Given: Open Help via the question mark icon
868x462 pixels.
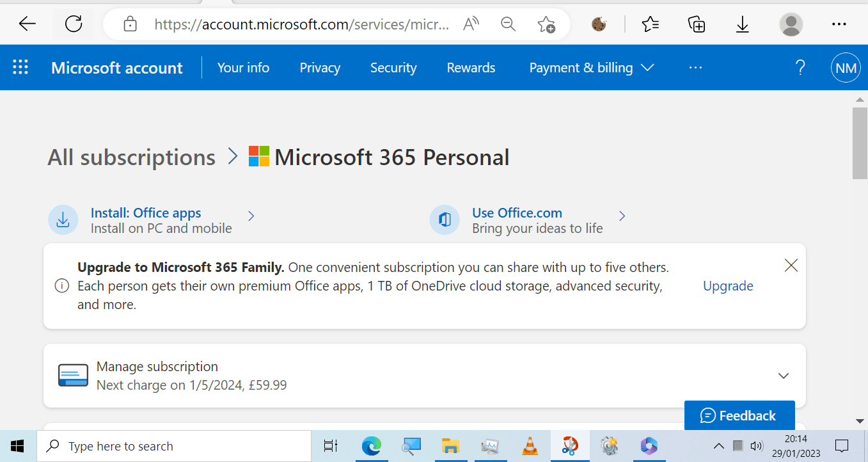Looking at the screenshot, I should click(800, 68).
